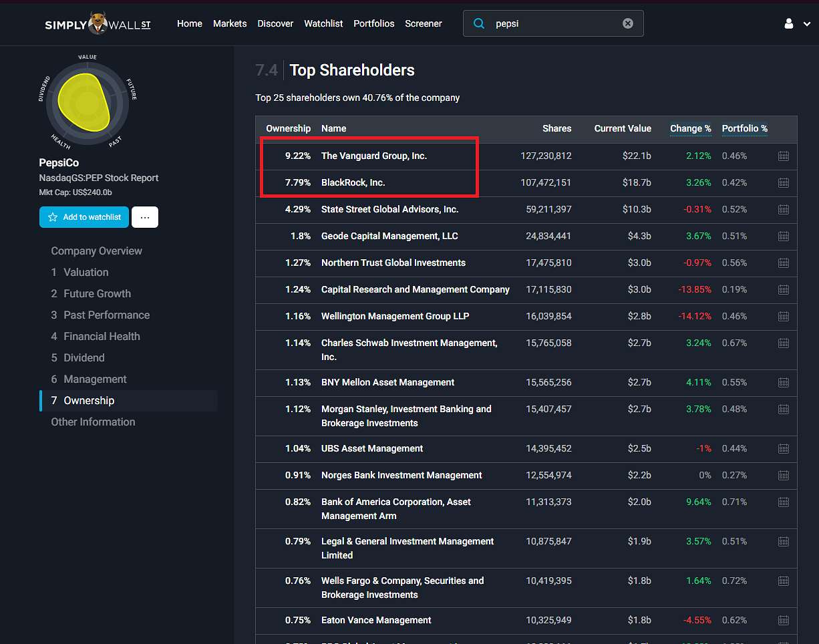The width and height of the screenshot is (819, 644).
Task: Open holdings icon for The Vanguard Group row
Action: (x=784, y=156)
